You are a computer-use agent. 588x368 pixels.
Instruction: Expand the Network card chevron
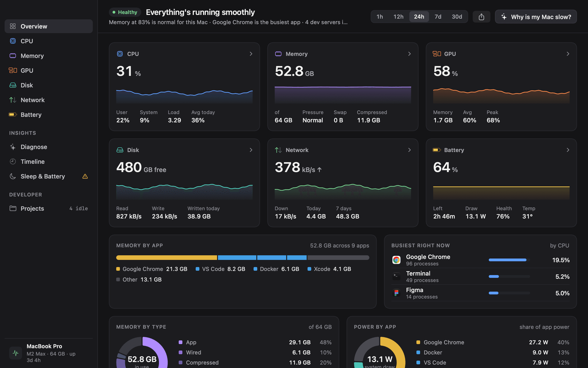[x=409, y=150]
